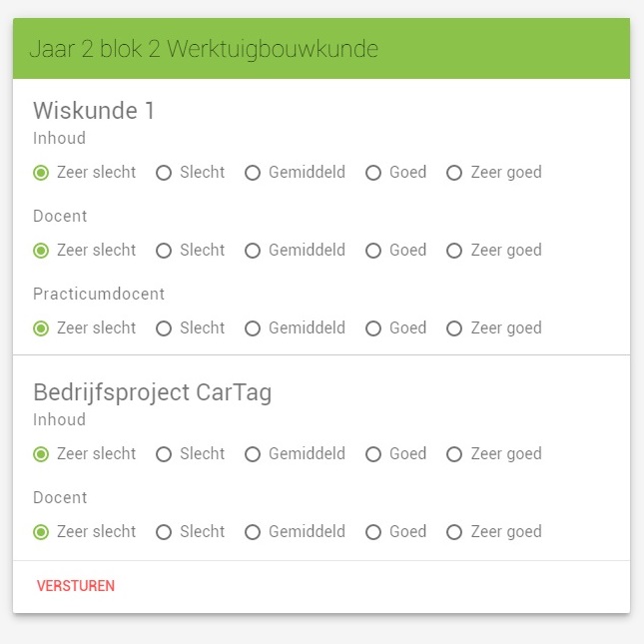Viewport: 644px width, 644px height.
Task: Click the 'Jaar 2 blok 2 Werktuigbouwkunde' header
Action: point(204,49)
